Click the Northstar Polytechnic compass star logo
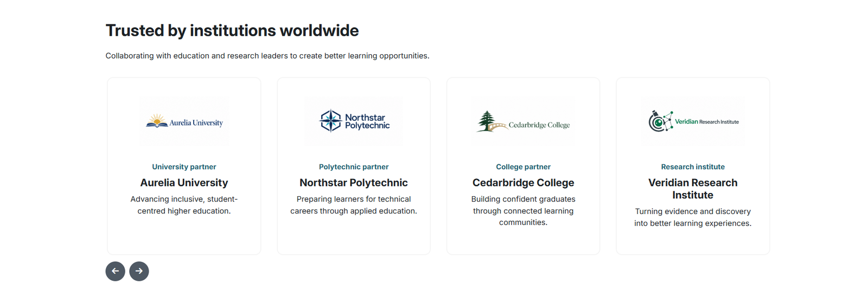Image resolution: width=868 pixels, height=303 pixels. coord(354,121)
